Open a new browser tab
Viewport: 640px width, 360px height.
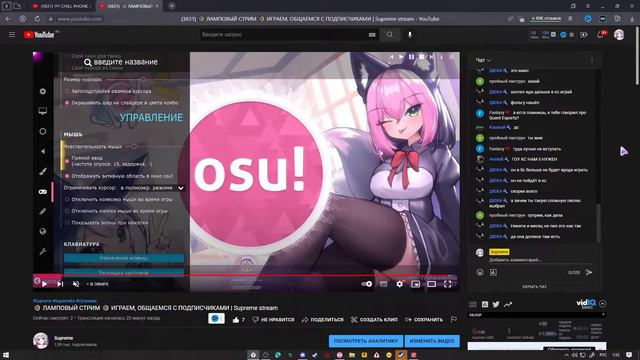tap(172, 6)
